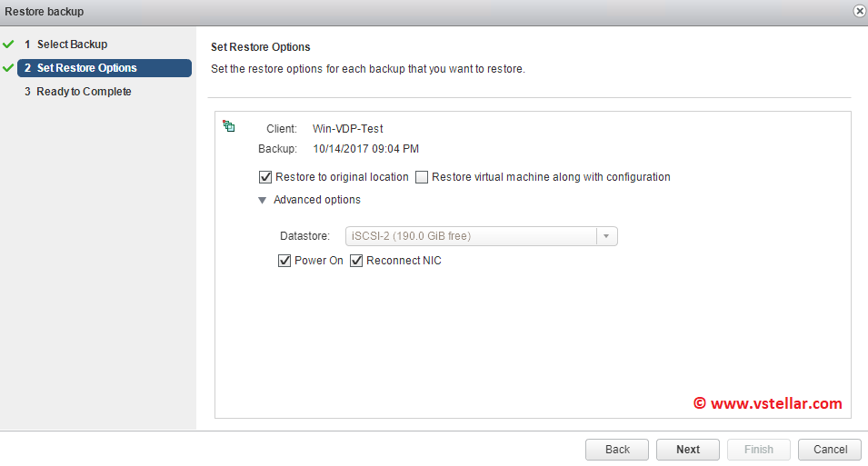This screenshot has width=868, height=466.
Task: Jump to step 3 Ready to Complete
Action: pyautogui.click(x=84, y=92)
